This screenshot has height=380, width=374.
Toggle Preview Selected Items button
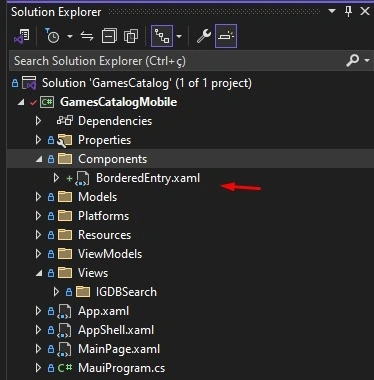pos(226,36)
